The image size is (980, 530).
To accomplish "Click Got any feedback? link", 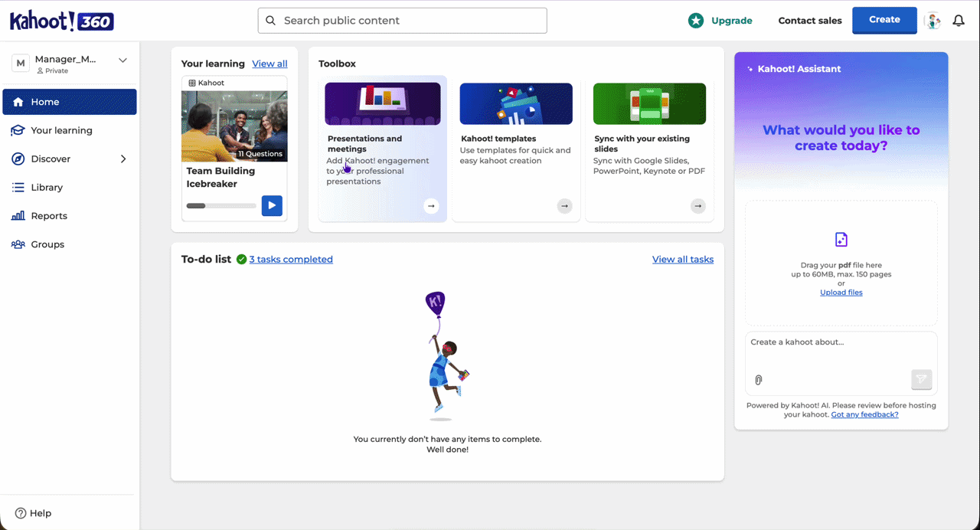I will pyautogui.click(x=864, y=414).
